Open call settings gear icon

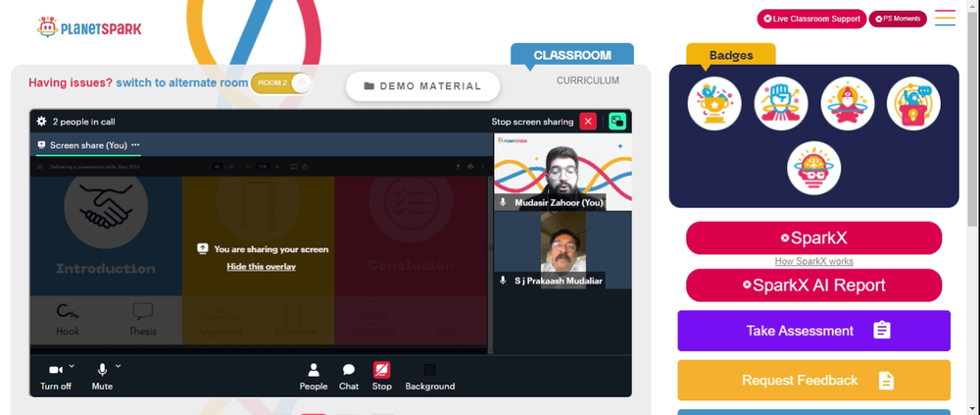click(42, 122)
